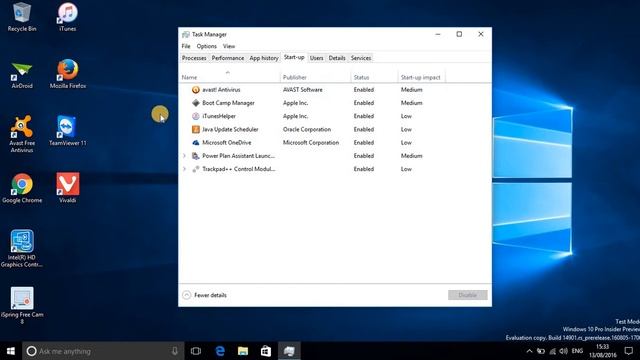Open the View menu
Image resolution: width=640 pixels, height=360 pixels.
229,46
